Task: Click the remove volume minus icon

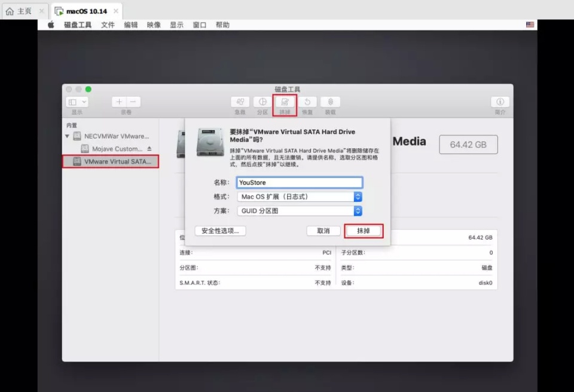Action: 133,102
